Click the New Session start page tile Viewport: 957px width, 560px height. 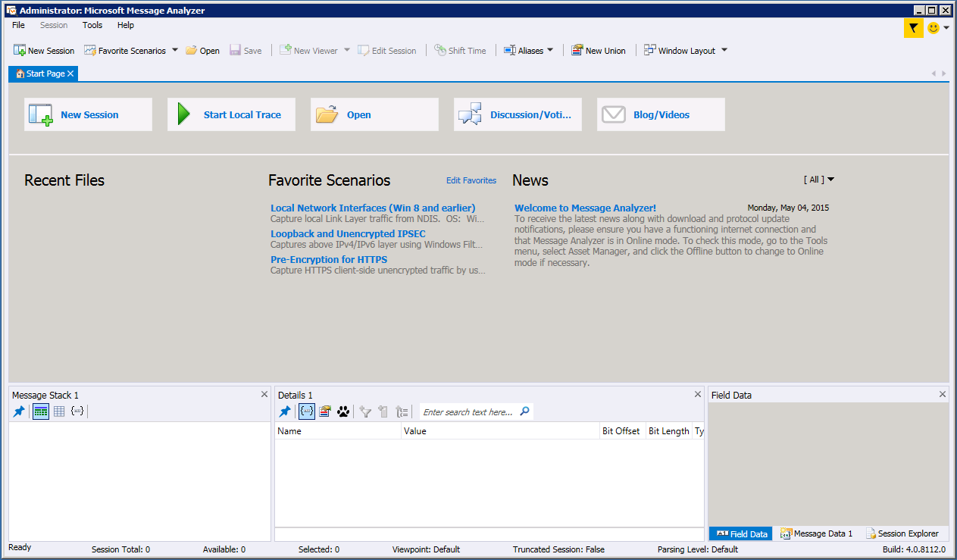point(88,114)
